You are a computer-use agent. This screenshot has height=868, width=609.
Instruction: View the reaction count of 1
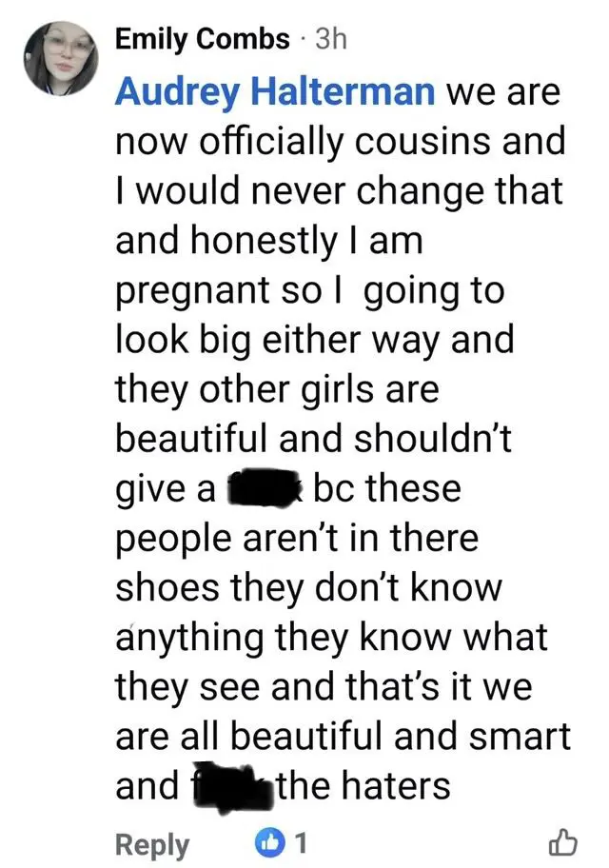click(302, 842)
